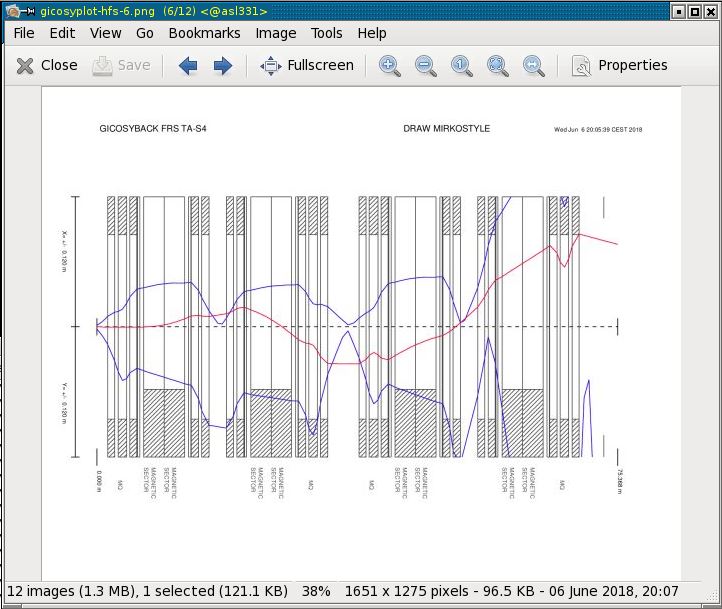
Task: Open image Properties from the toolbar
Action: 619,66
